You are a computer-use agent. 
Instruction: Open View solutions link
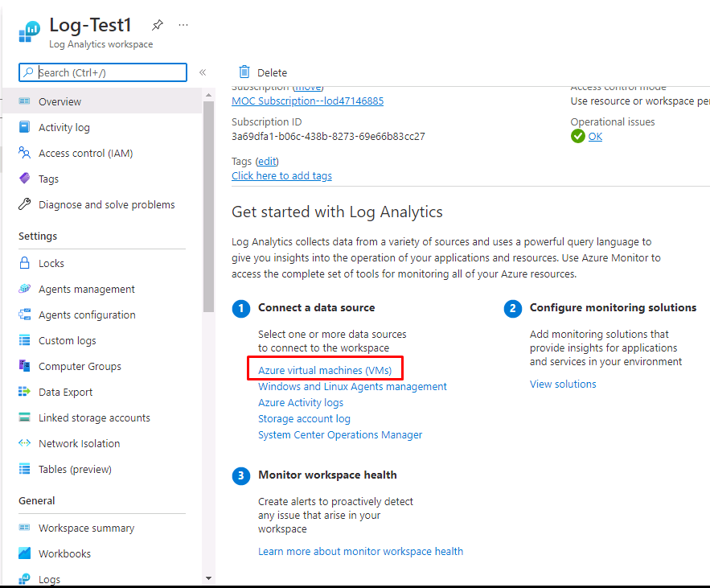[562, 384]
